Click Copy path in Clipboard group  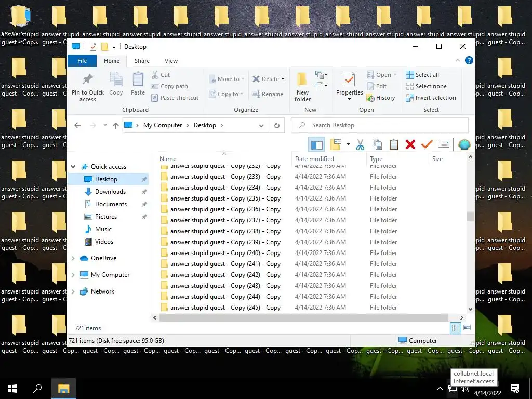[169, 86]
